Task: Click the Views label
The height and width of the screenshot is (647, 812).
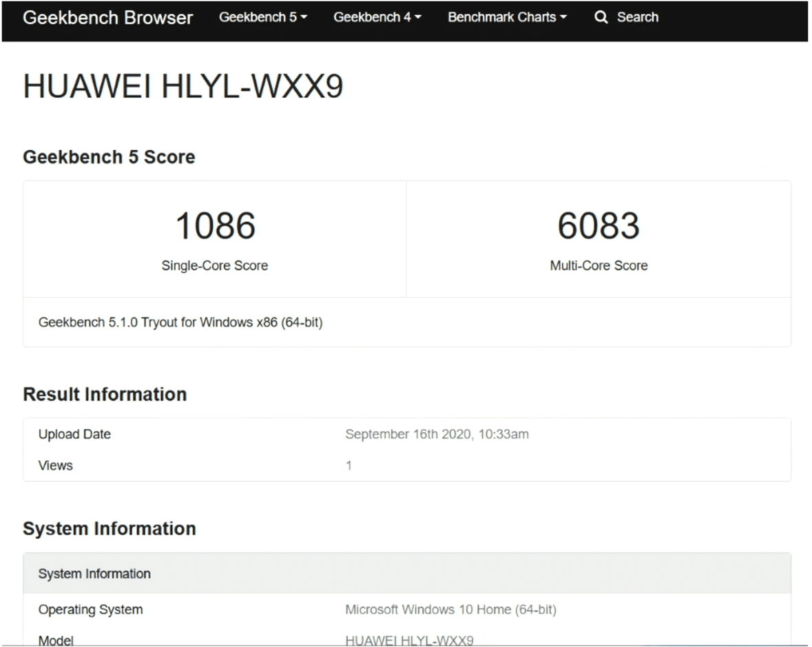Action: 55,466
